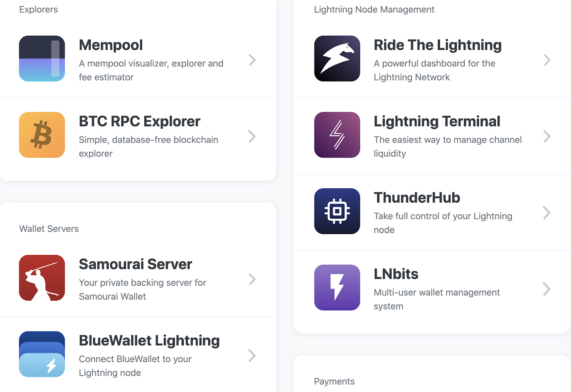
Task: Click the orange BTC RPC Explorer icon
Action: [x=42, y=135]
